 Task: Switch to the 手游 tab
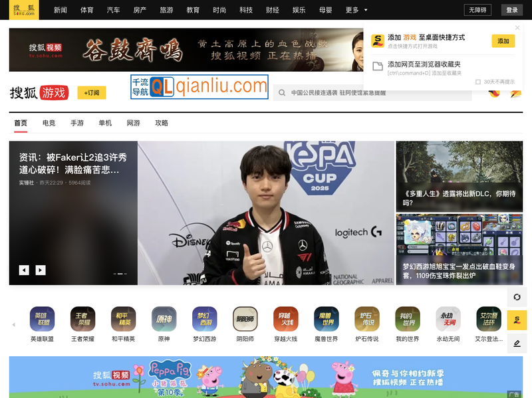77,123
